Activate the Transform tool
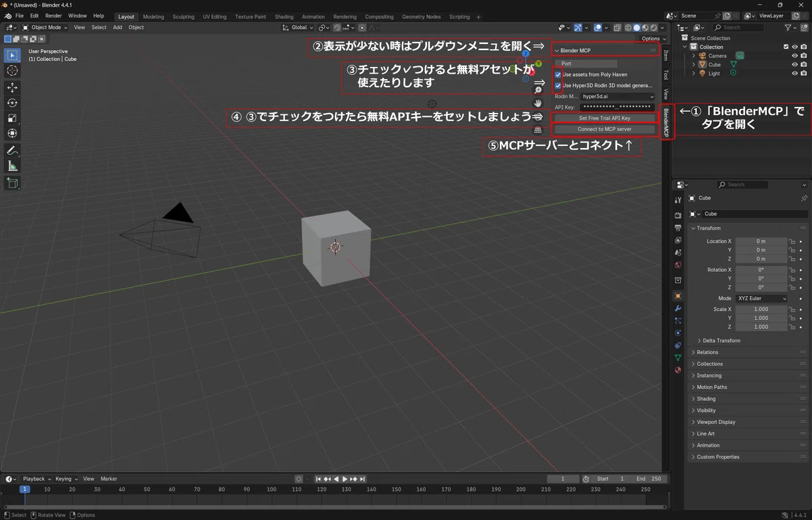812x520 pixels. [12, 133]
